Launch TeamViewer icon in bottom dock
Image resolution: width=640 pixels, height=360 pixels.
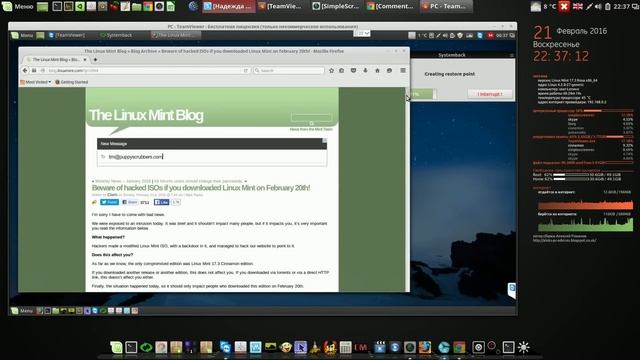225,347
